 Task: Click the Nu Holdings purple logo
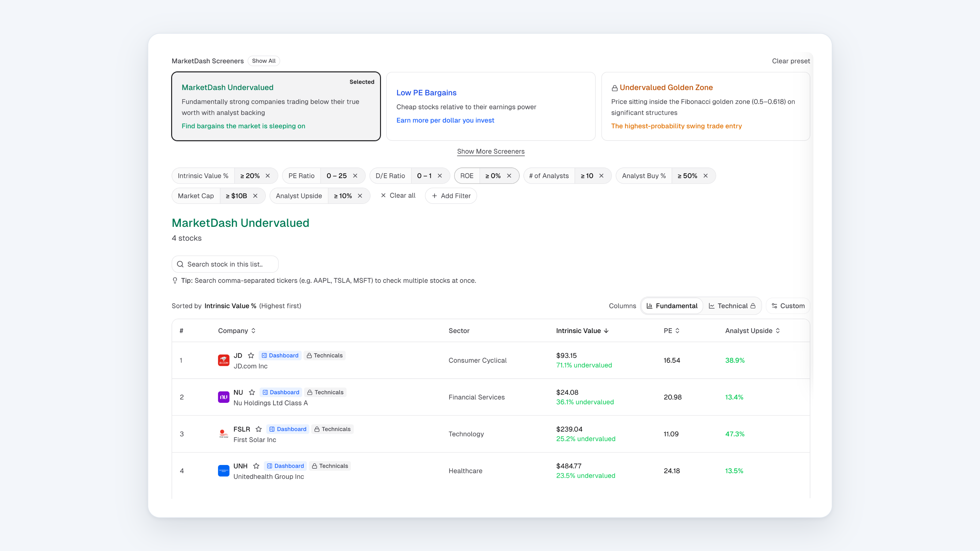pyautogui.click(x=224, y=397)
